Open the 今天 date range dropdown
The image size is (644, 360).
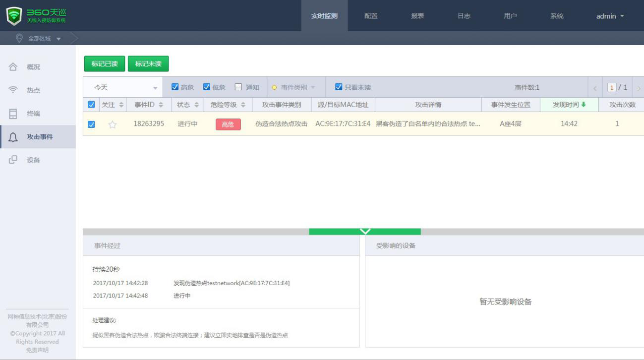click(x=123, y=87)
